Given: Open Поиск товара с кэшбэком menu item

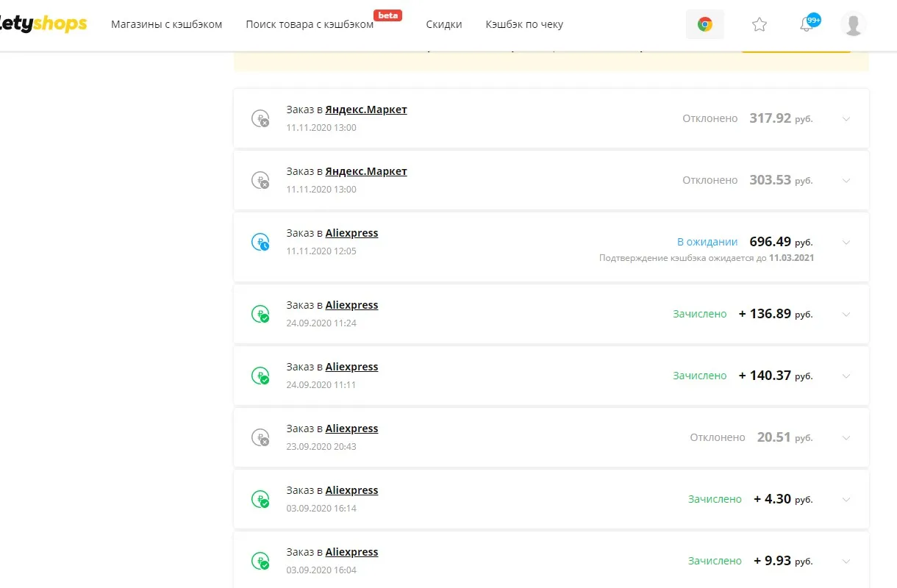Looking at the screenshot, I should pyautogui.click(x=310, y=24).
